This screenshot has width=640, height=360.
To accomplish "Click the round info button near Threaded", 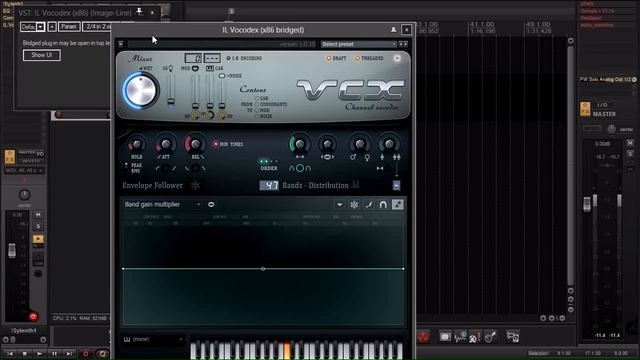I will point(397,58).
